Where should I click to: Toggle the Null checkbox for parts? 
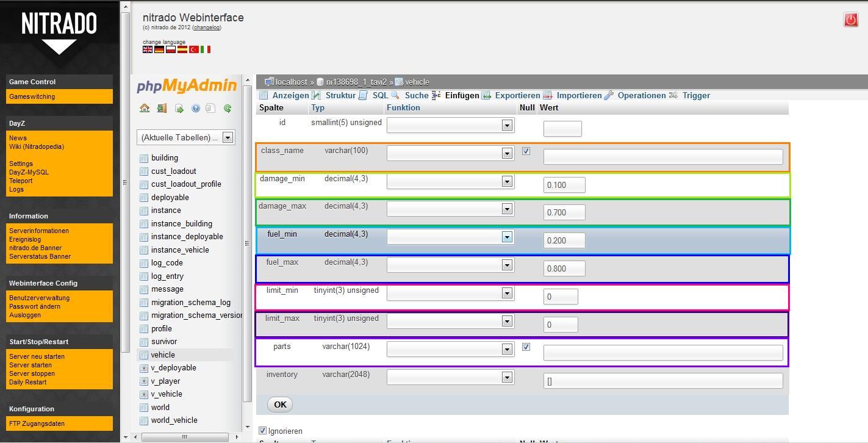point(526,347)
